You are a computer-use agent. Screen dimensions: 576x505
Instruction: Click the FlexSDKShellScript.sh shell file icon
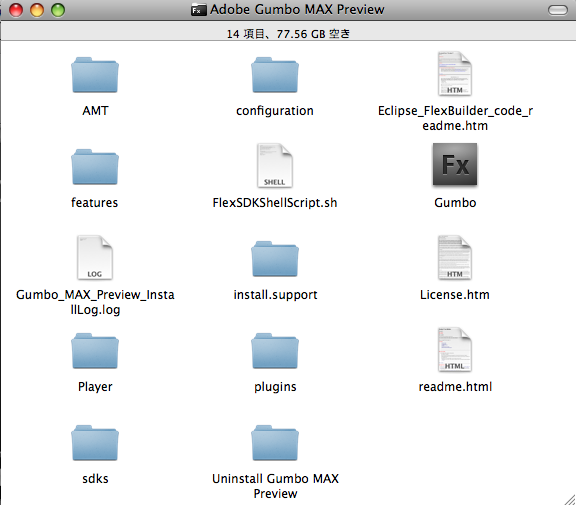pyautogui.click(x=275, y=165)
